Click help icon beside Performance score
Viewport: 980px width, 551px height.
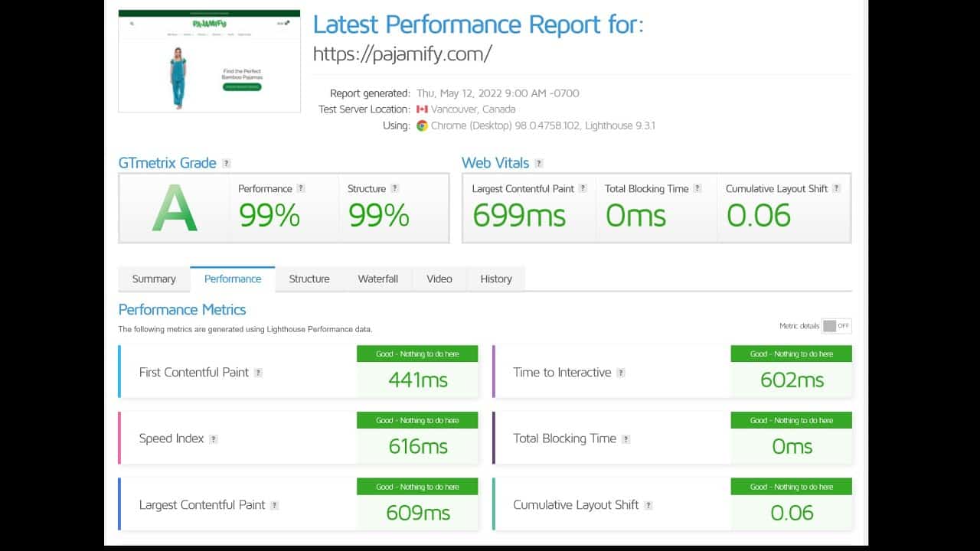click(x=301, y=188)
